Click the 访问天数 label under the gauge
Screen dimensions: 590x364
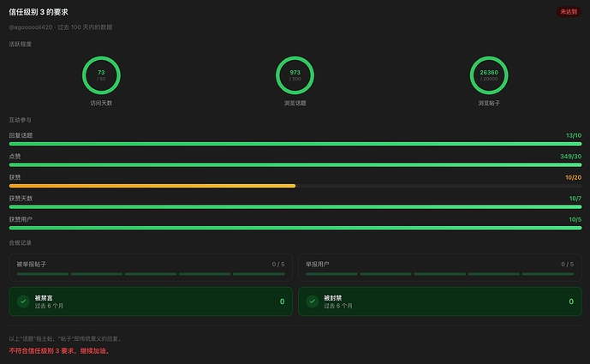click(101, 103)
